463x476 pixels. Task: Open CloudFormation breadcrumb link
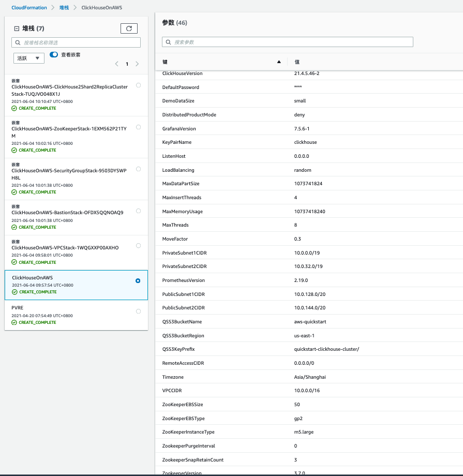(29, 8)
